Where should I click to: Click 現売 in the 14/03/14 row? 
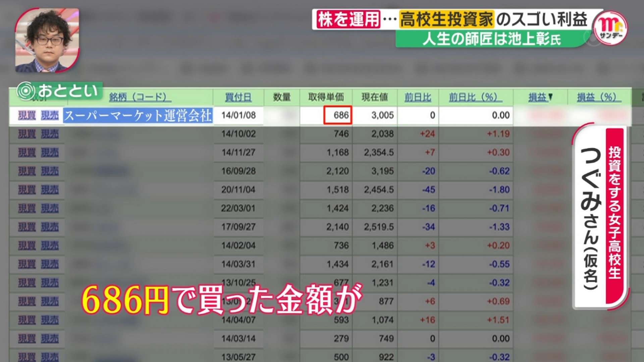(x=50, y=339)
